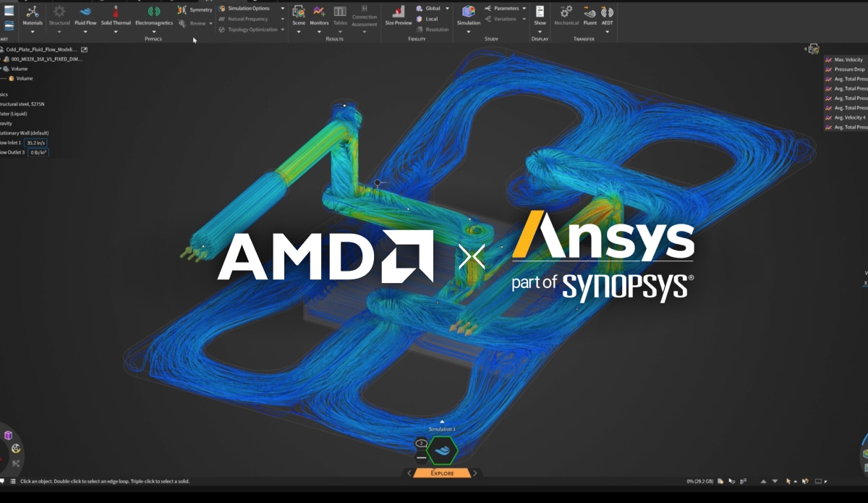Select Stationary Wall (default) condition

tap(24, 132)
